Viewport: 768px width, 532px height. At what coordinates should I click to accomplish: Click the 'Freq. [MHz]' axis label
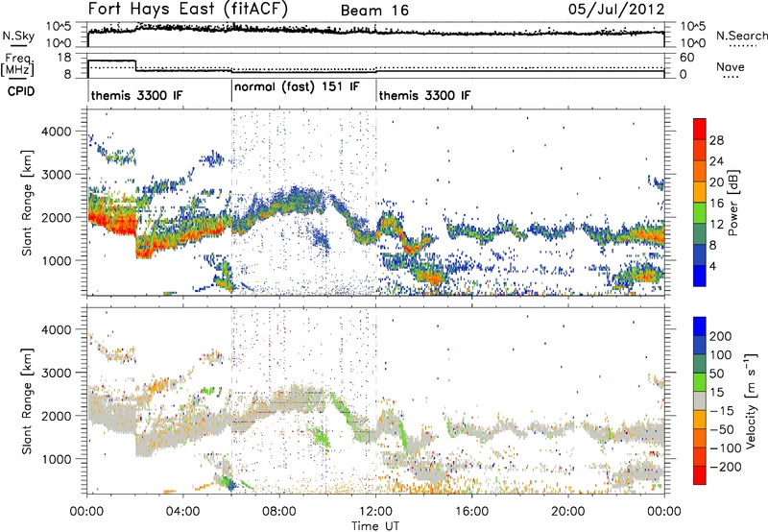coord(18,65)
